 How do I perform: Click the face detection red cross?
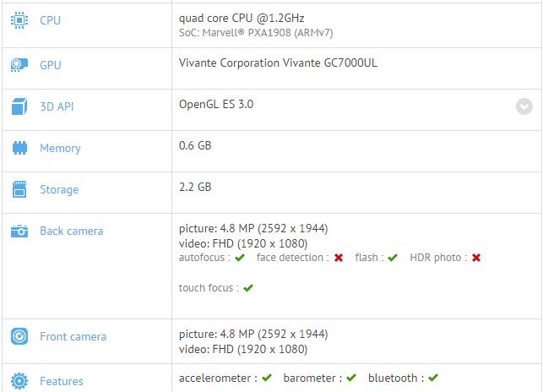[x=339, y=258]
